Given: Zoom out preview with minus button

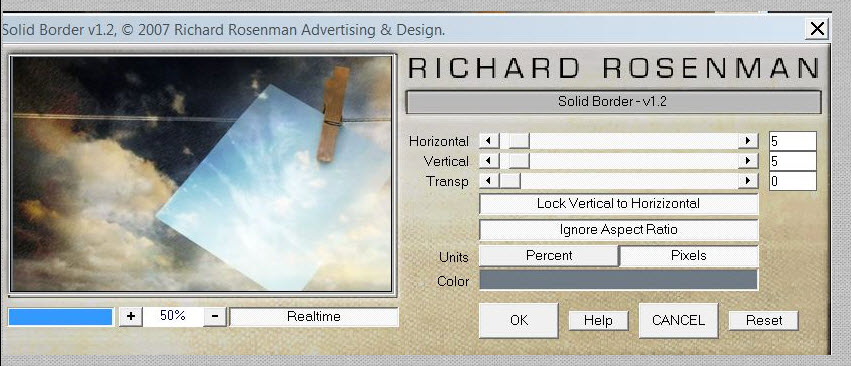Looking at the screenshot, I should (x=215, y=316).
